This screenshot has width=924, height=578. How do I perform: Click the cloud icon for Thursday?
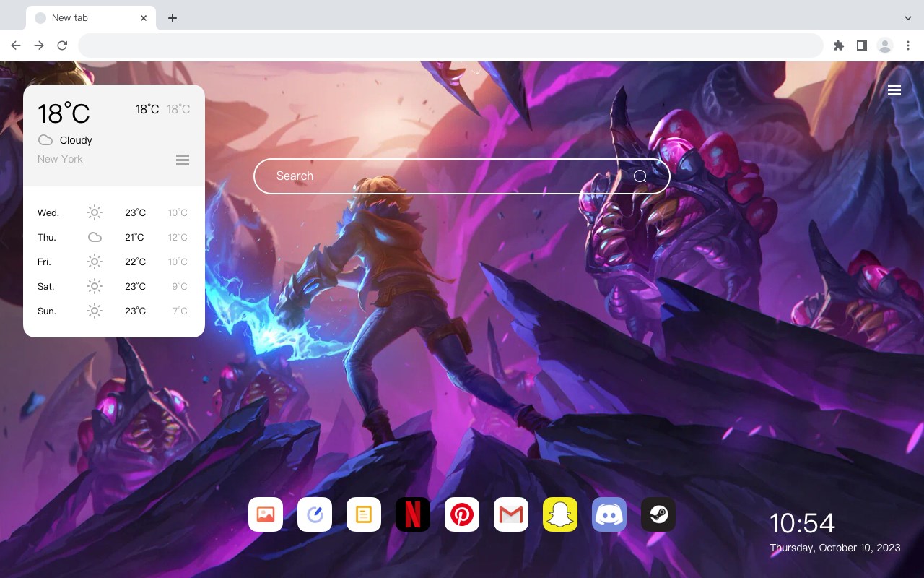[x=95, y=237]
